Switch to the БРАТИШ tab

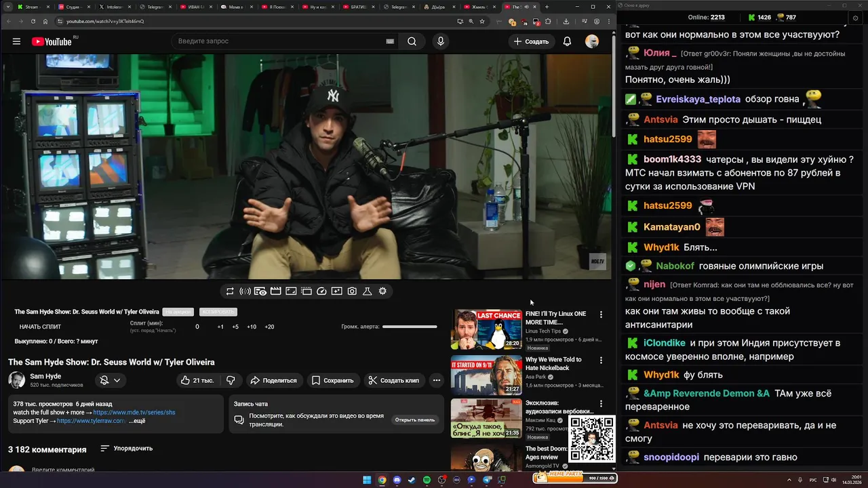coord(360,7)
